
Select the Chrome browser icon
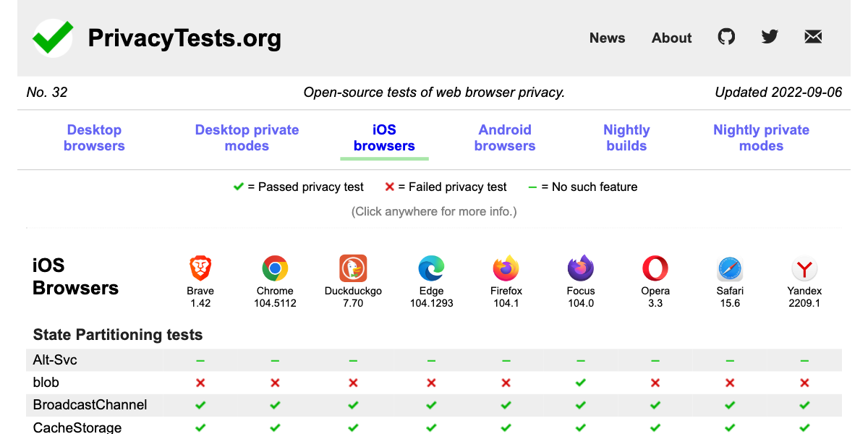tap(275, 267)
